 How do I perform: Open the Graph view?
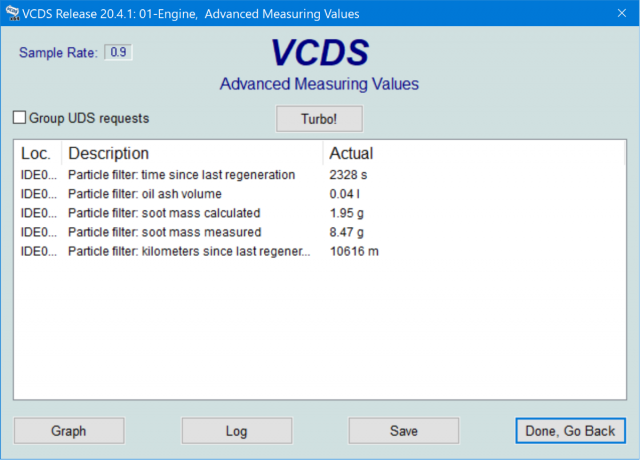click(x=69, y=431)
